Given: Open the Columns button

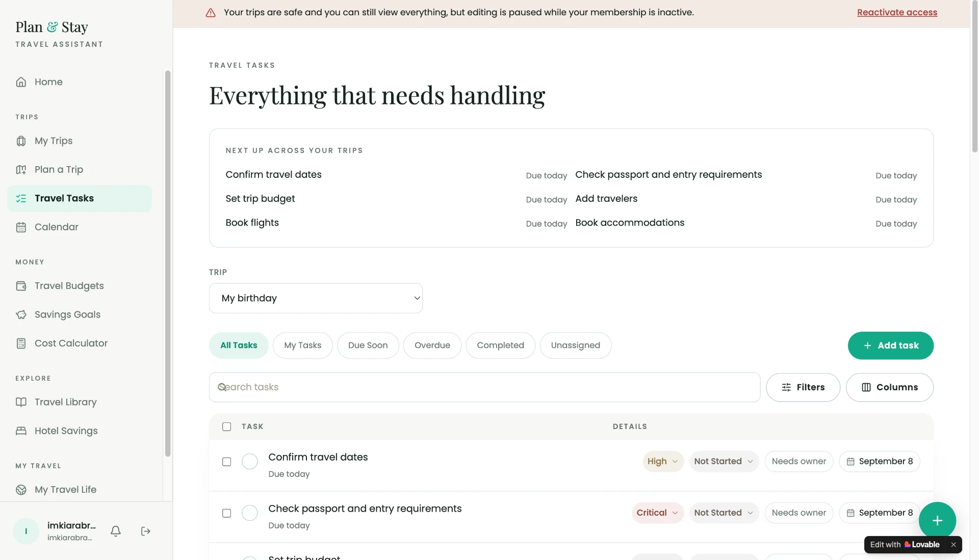Looking at the screenshot, I should [889, 387].
